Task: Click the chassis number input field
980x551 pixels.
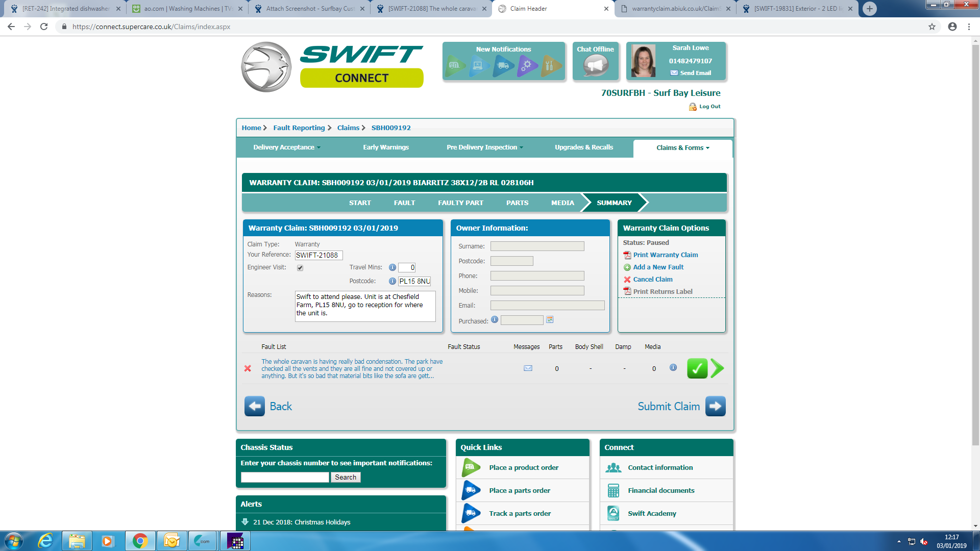Action: click(285, 478)
